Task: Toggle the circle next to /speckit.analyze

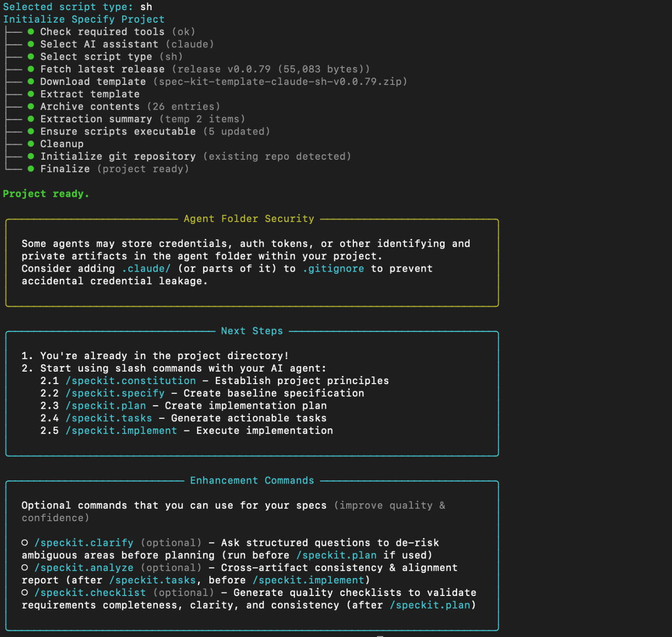Action: pos(25,568)
